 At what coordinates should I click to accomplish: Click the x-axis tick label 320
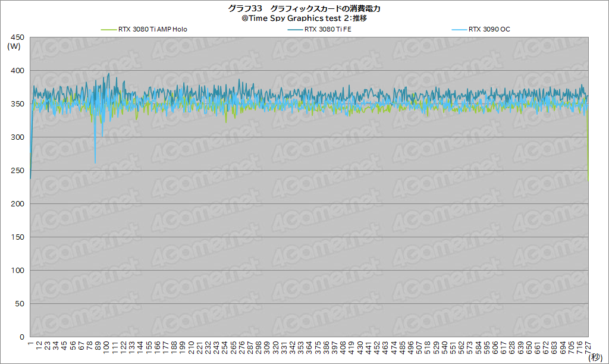[x=275, y=347]
